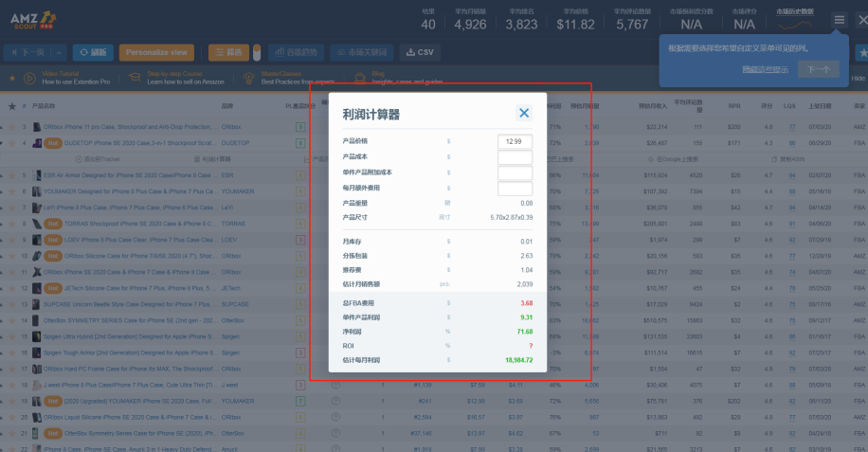
Task: Click the 下一个 button in the tooltip
Action: [x=818, y=69]
